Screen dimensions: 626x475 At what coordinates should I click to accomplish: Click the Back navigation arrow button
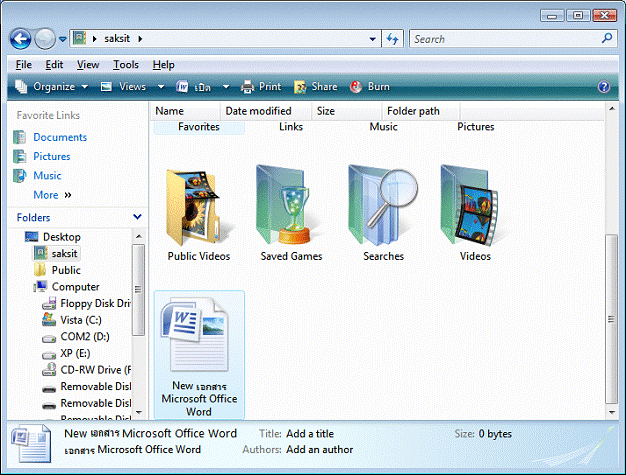click(x=20, y=39)
